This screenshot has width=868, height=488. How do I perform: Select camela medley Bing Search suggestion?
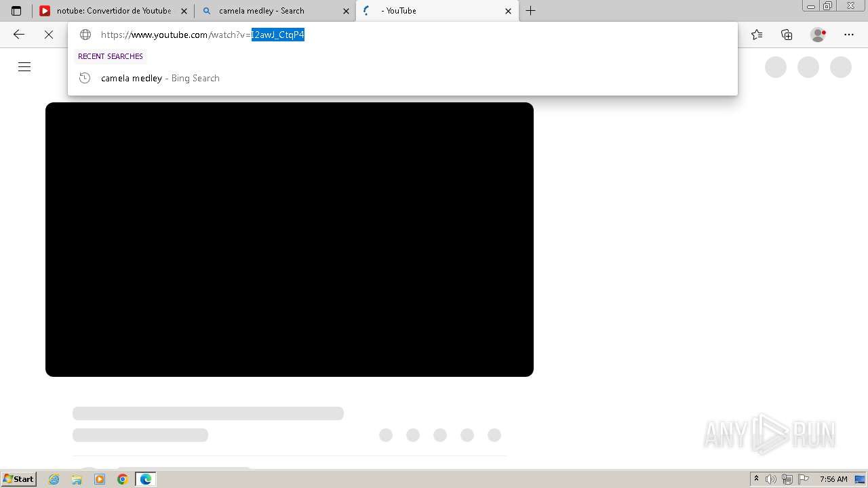(x=403, y=78)
